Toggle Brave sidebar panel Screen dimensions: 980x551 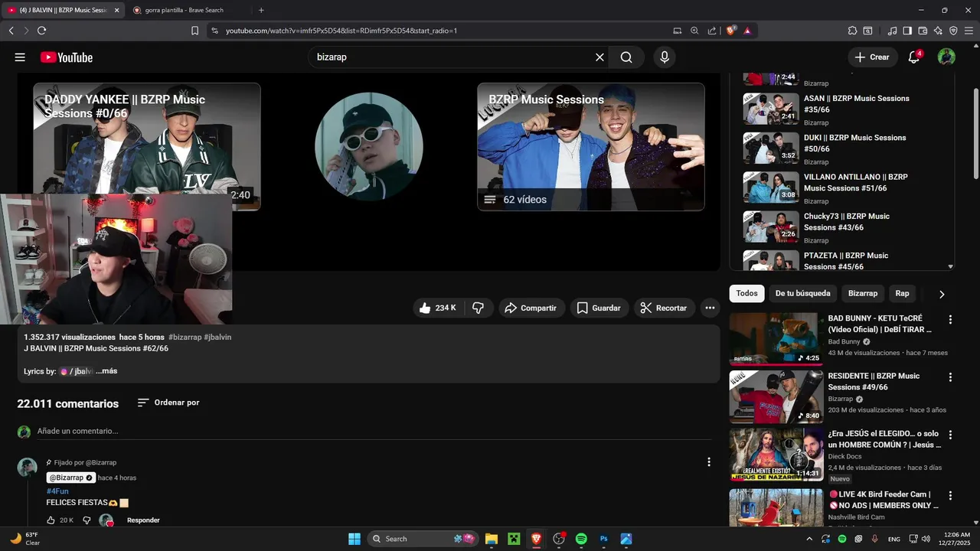907,31
